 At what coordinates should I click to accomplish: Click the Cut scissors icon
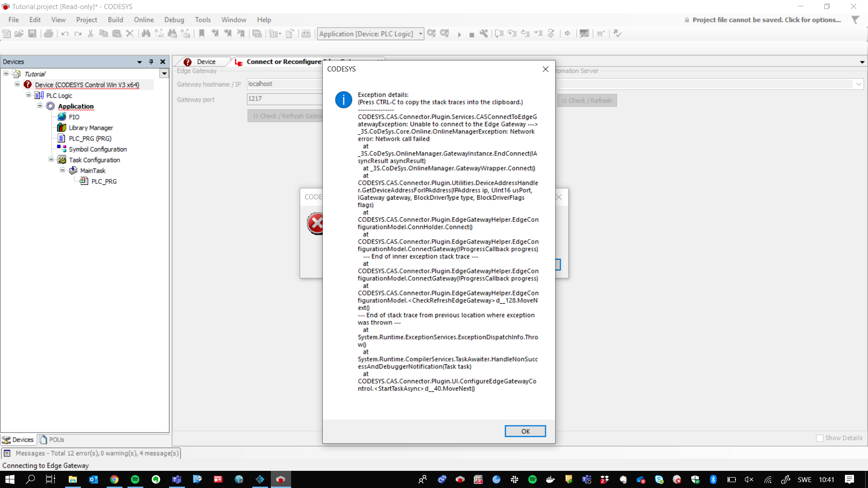[x=90, y=33]
